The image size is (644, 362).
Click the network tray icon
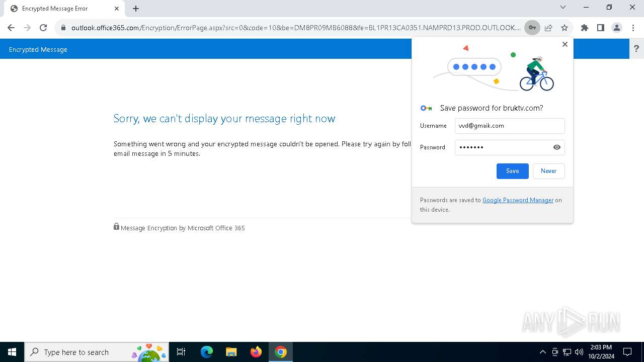[x=567, y=352]
